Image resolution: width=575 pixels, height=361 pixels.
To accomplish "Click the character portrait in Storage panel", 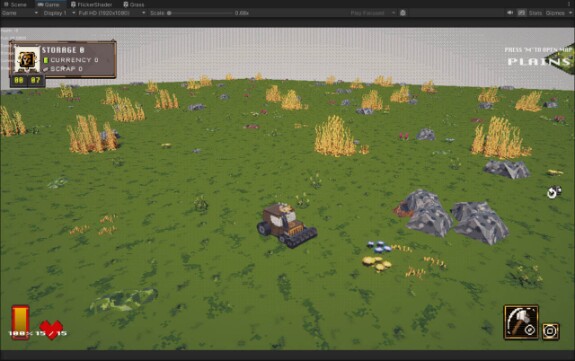I will 26,60.
